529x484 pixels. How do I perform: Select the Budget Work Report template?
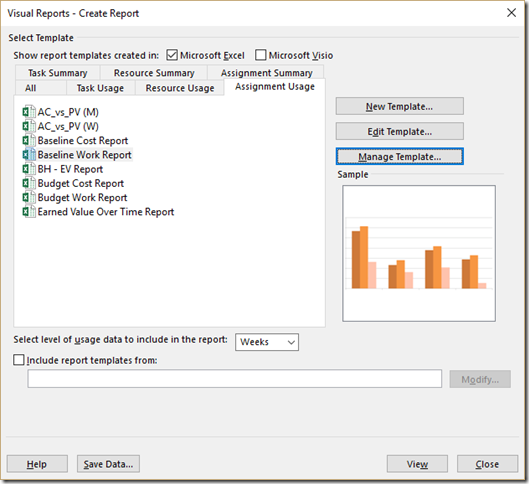point(82,197)
